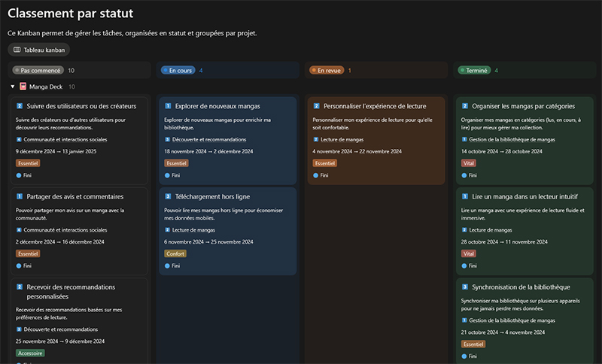Click the kanban board icon in Tableau kanban tab
Screen dimensions: 602x364
tap(17, 50)
